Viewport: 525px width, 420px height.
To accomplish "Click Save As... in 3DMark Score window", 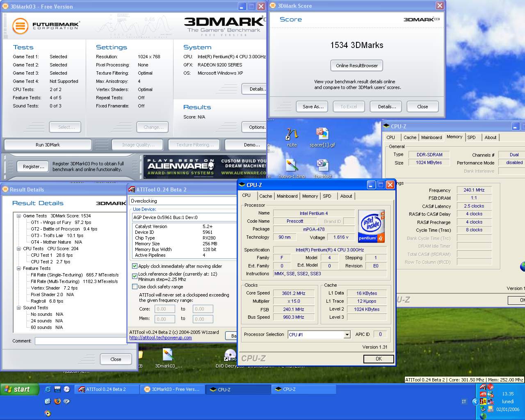I will tap(313, 107).
